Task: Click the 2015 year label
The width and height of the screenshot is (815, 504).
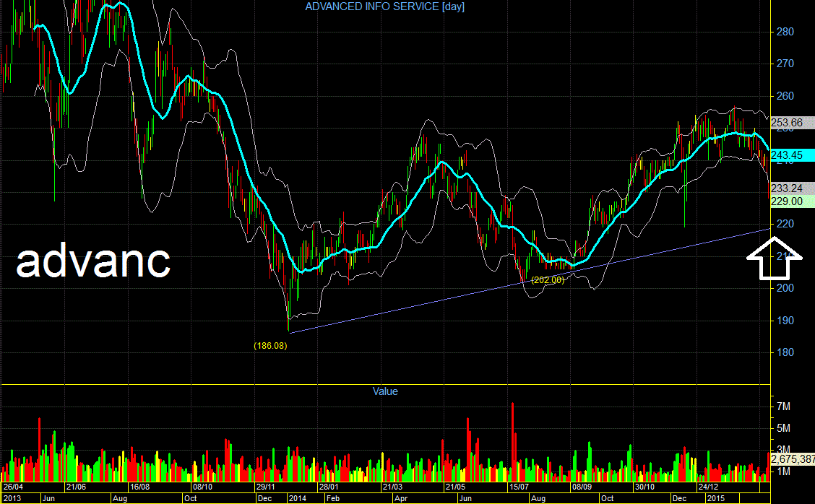Action: [x=716, y=498]
